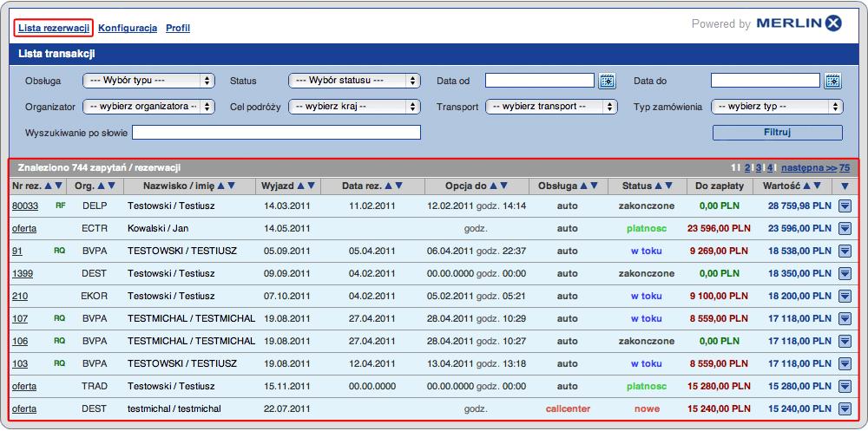Open calendar picker for Data do
The image size is (868, 431).
(832, 81)
